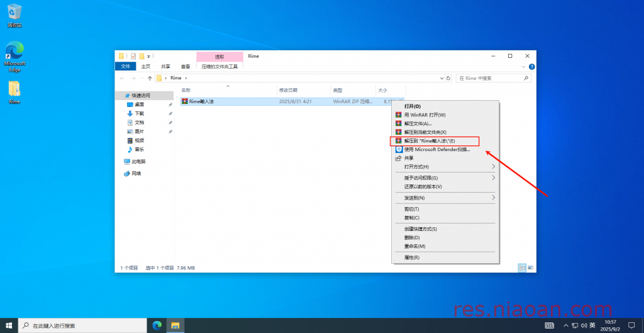Open 图片 in the navigation pane
This screenshot has width=644, height=333.
pos(139,132)
